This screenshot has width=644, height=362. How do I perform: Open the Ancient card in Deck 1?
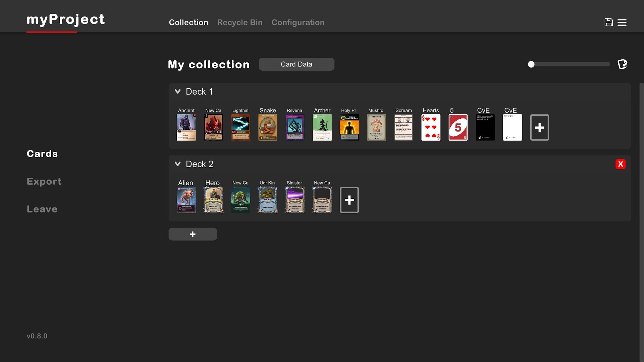click(186, 127)
